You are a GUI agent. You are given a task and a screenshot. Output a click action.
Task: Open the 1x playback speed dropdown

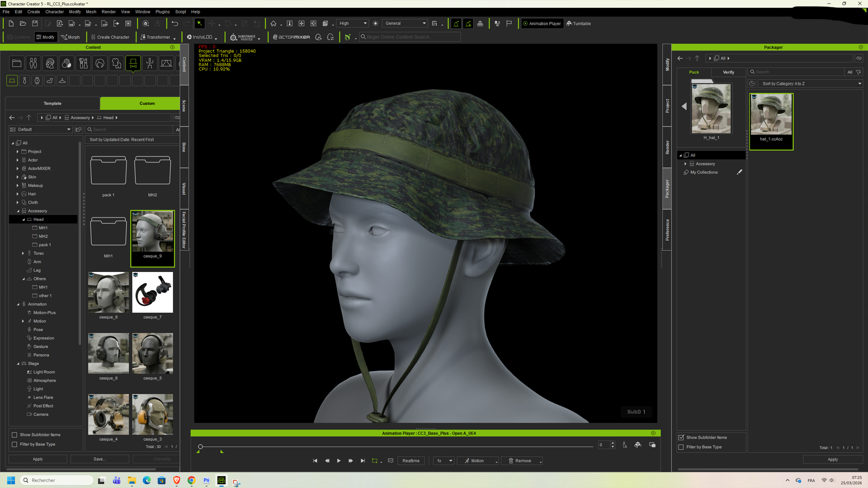444,461
